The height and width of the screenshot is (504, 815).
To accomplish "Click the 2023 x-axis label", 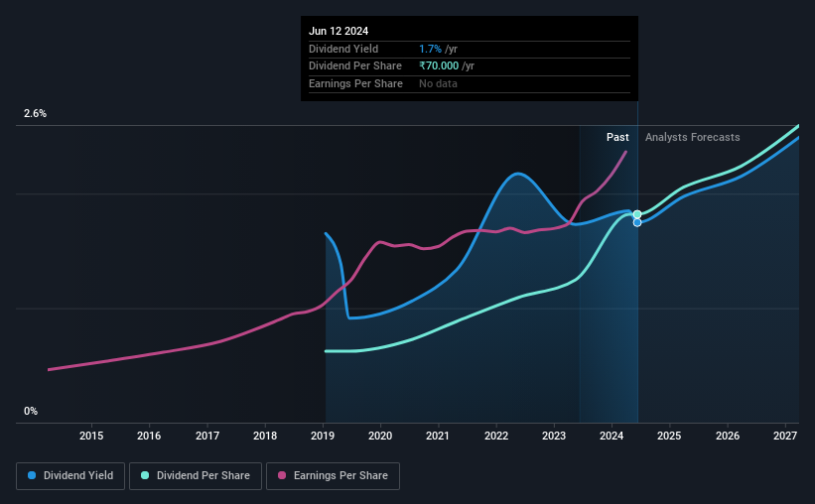I will click(x=554, y=436).
